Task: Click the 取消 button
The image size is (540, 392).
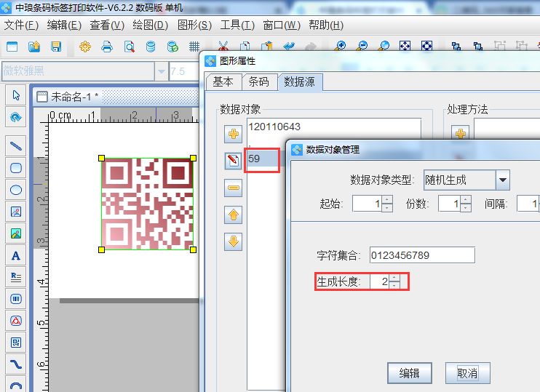Action: (467, 373)
